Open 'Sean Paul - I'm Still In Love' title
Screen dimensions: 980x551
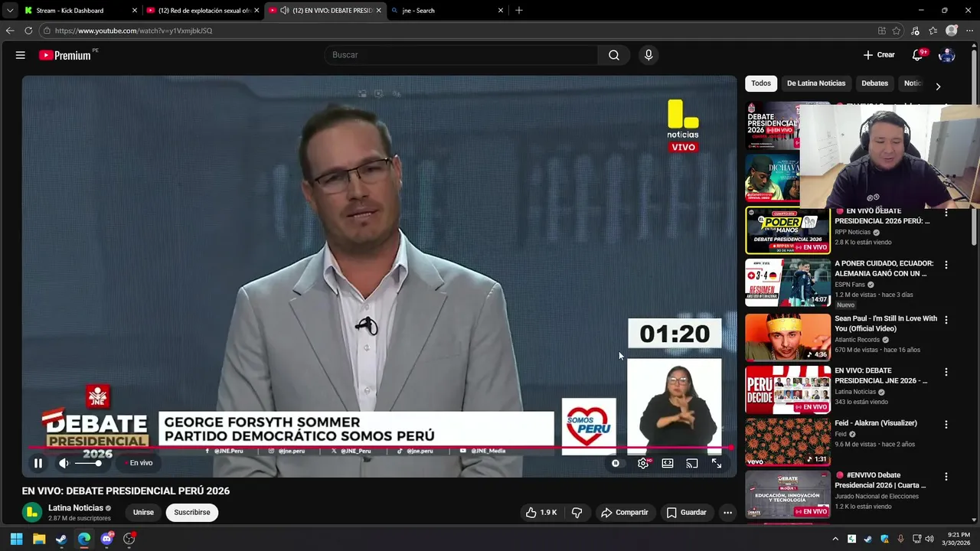click(886, 323)
